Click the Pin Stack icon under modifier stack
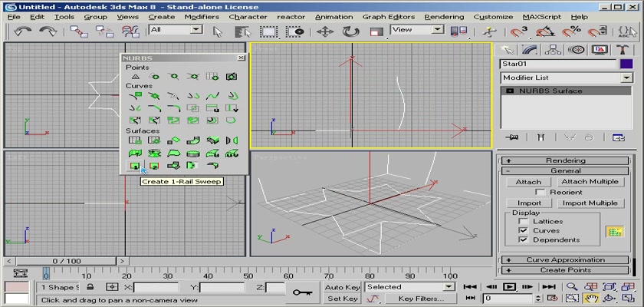The image size is (644, 307). click(x=512, y=137)
